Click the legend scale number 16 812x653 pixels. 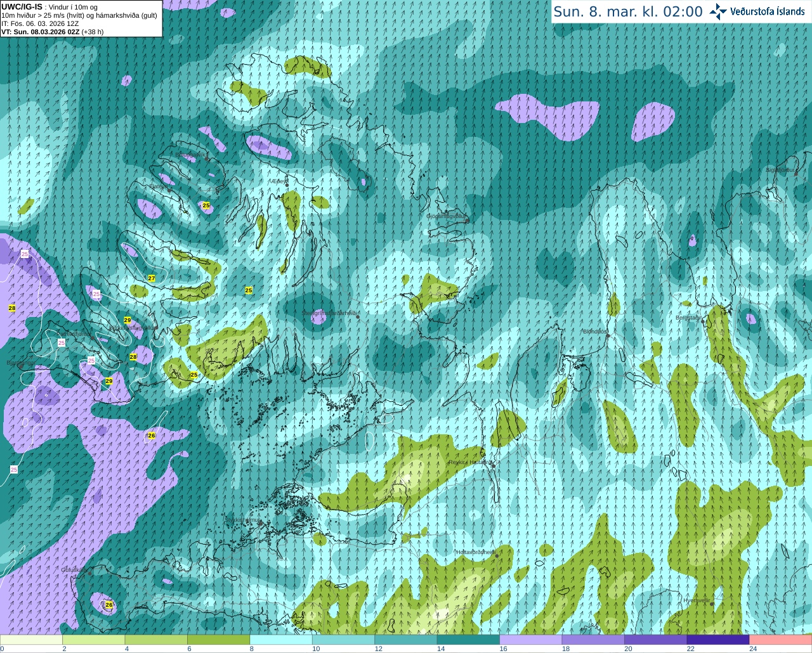[x=502, y=649]
